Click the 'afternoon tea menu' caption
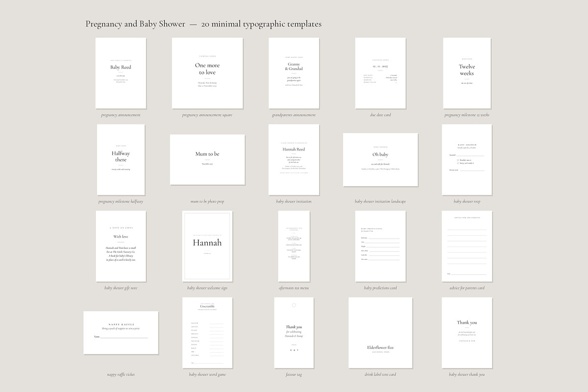The image size is (588, 392). pyautogui.click(x=294, y=288)
